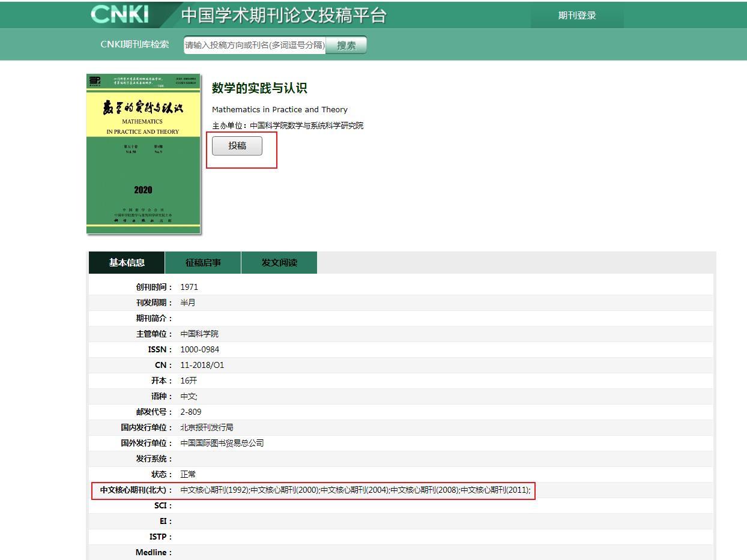Viewport: 747px width, 560px height.
Task: Switch to the 发文阅读 tab
Action: click(279, 263)
